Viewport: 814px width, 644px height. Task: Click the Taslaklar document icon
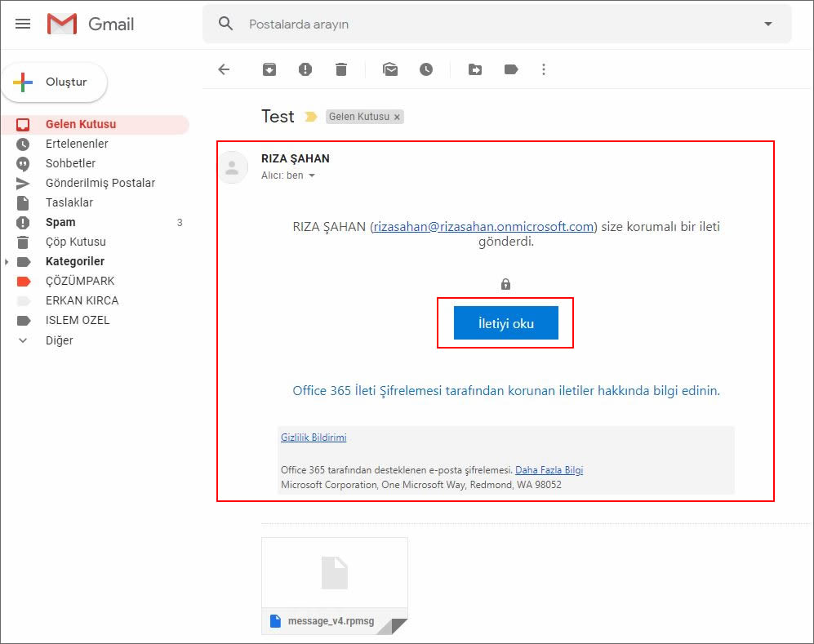tap(23, 203)
